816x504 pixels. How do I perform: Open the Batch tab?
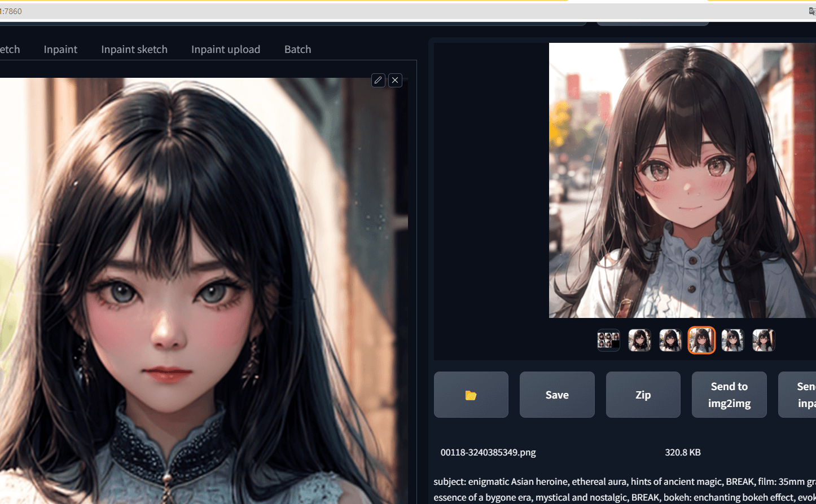coord(297,50)
